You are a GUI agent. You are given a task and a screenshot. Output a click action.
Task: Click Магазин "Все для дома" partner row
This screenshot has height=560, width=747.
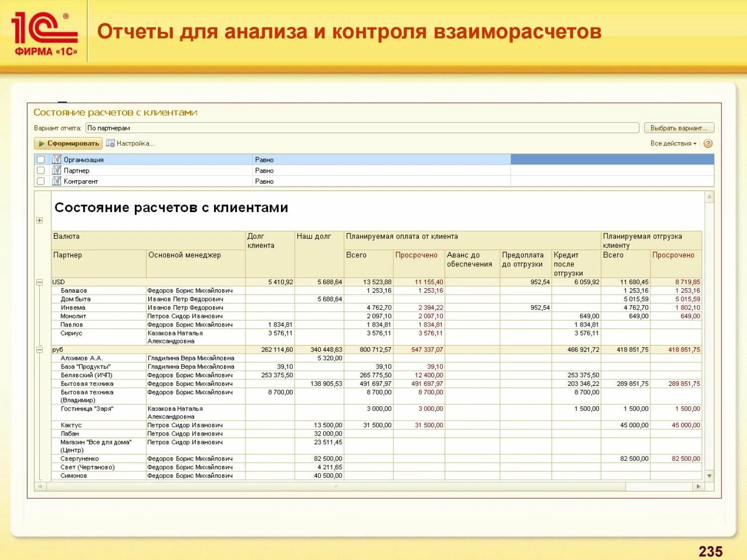click(x=376, y=447)
